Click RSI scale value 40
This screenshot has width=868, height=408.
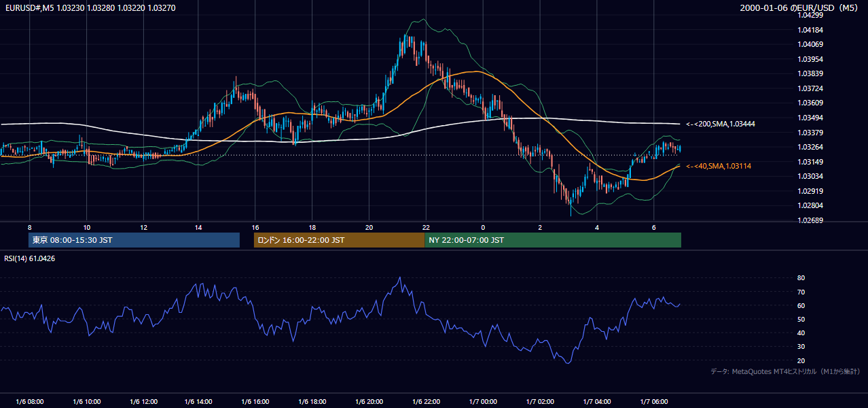(801, 333)
